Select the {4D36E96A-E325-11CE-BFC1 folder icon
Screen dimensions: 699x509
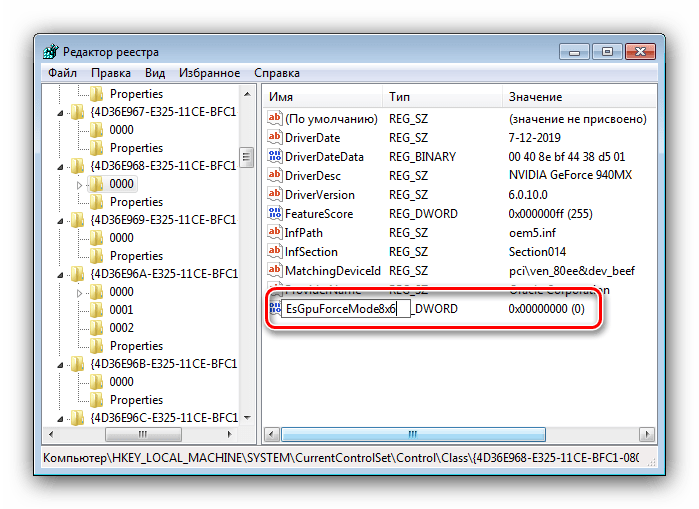(x=78, y=274)
